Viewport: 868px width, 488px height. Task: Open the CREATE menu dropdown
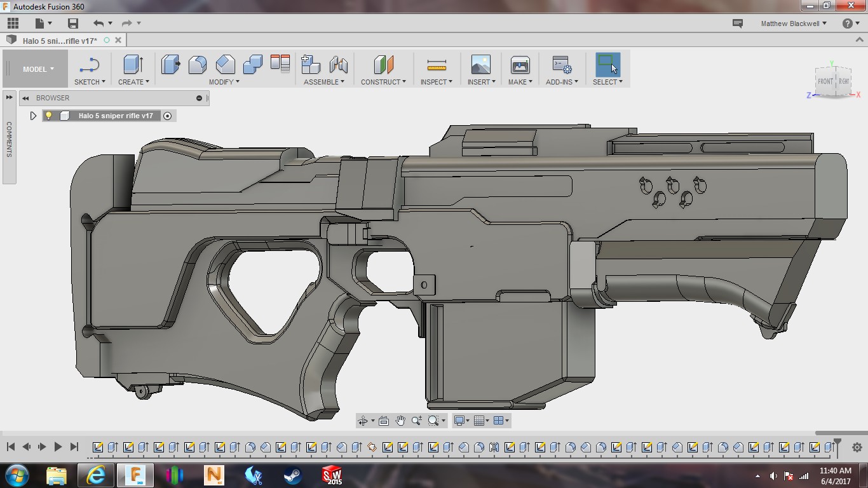click(x=133, y=82)
